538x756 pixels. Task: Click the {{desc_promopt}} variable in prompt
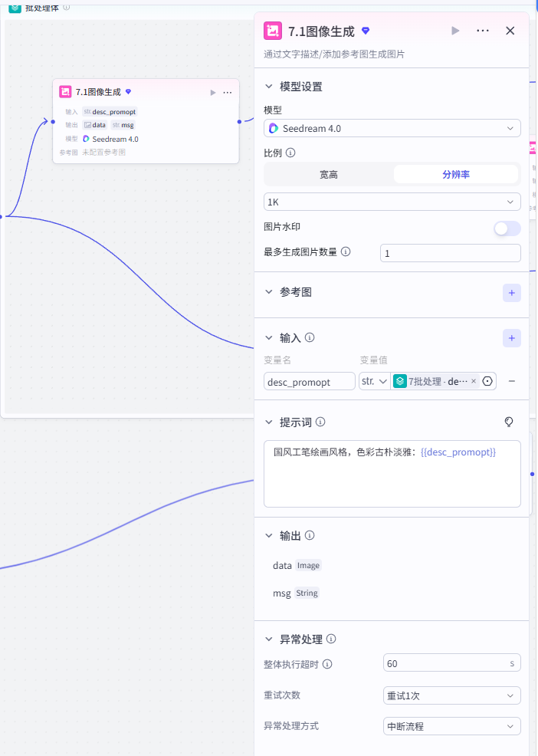click(x=458, y=452)
